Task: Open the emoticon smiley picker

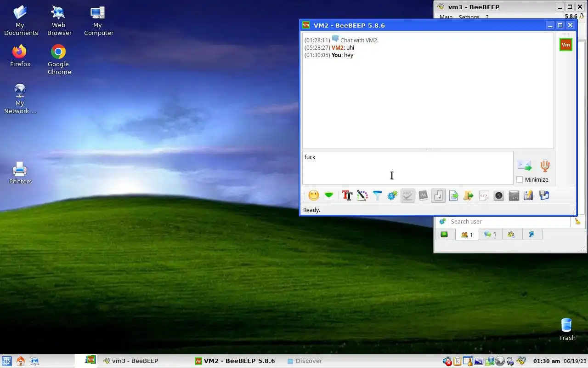Action: (314, 195)
